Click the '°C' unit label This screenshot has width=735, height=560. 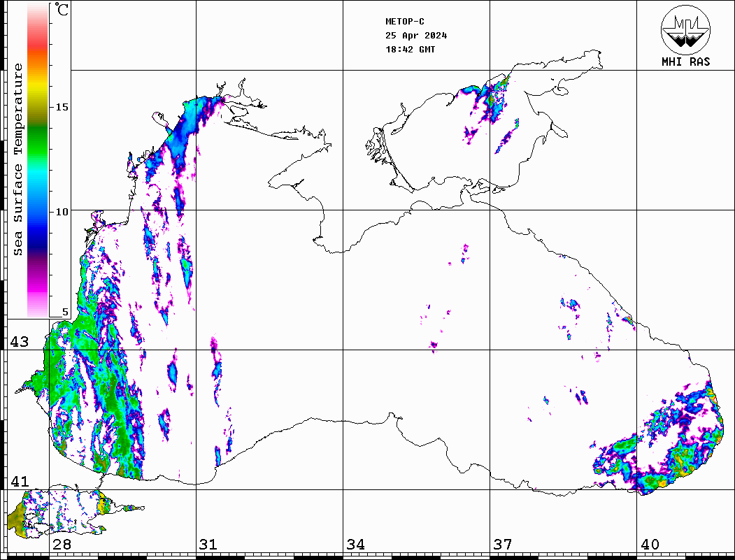[x=62, y=9]
